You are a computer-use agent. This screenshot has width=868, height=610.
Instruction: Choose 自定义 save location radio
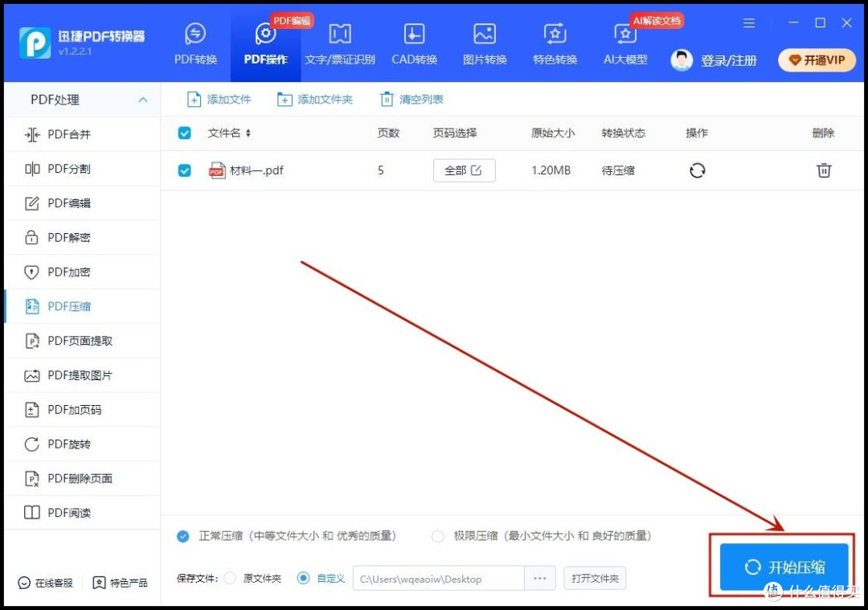click(303, 578)
